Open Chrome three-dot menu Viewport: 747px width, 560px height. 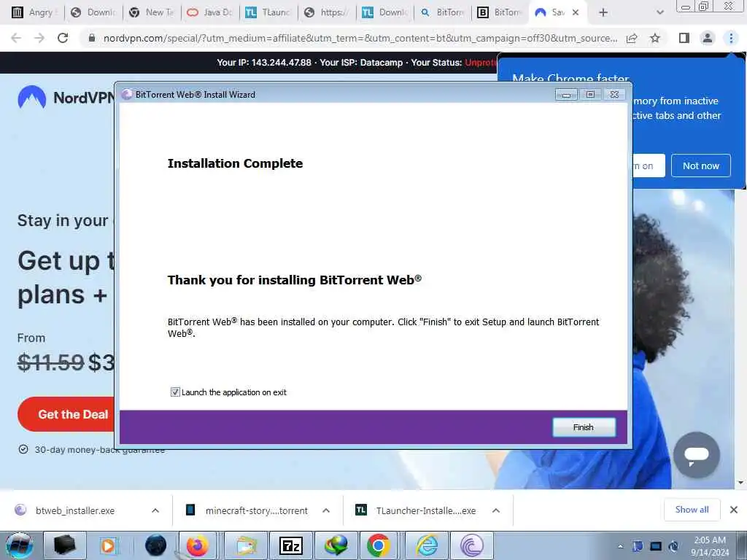731,38
